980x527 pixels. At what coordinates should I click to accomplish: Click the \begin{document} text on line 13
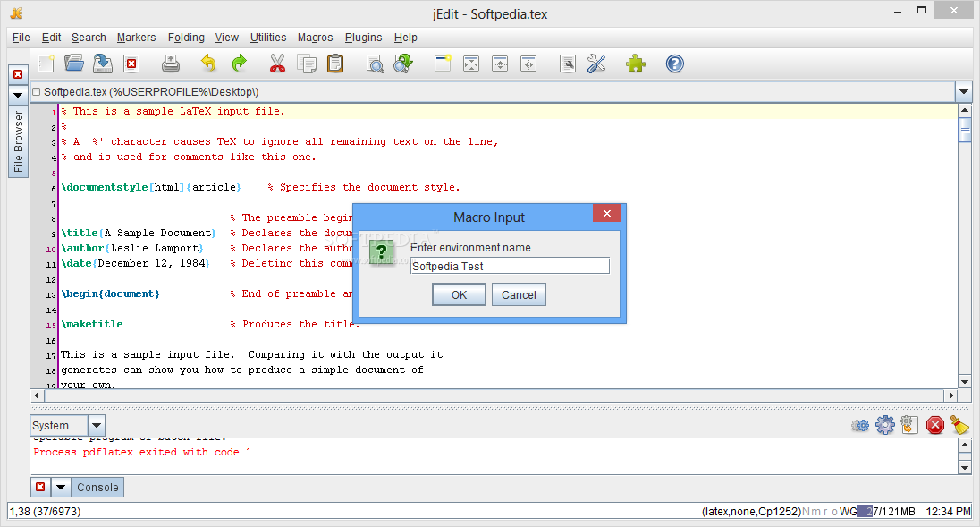(111, 293)
